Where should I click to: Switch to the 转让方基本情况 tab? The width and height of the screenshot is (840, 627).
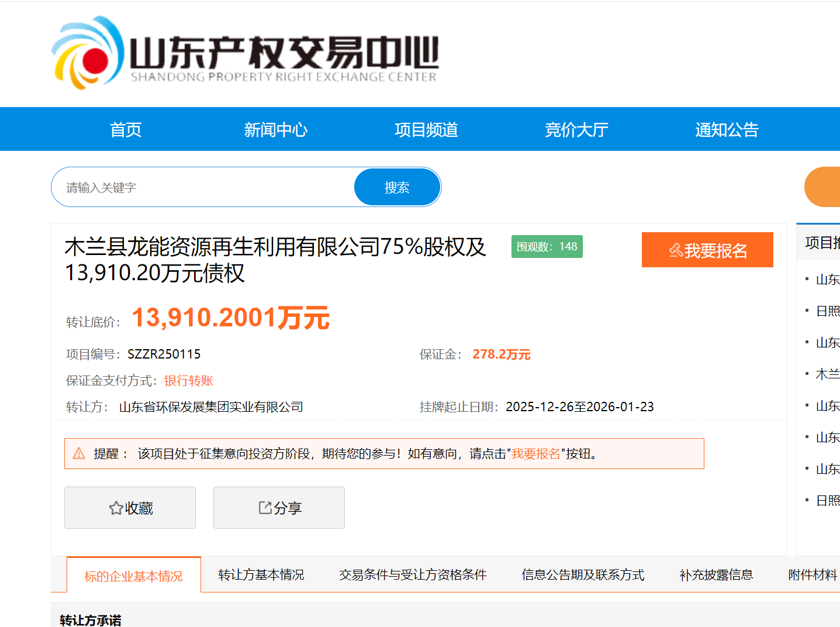click(x=261, y=575)
